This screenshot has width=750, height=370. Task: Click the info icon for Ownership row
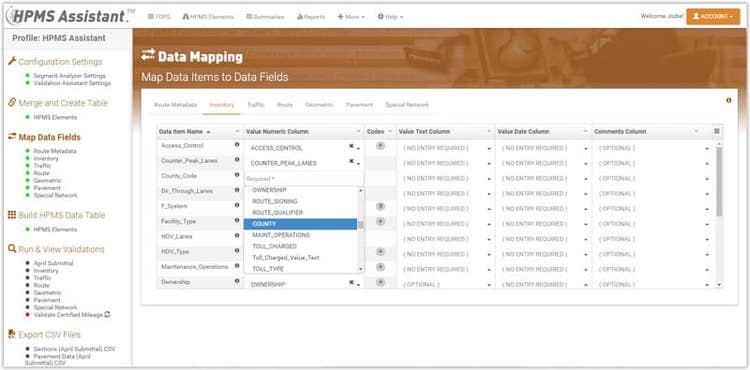237,281
